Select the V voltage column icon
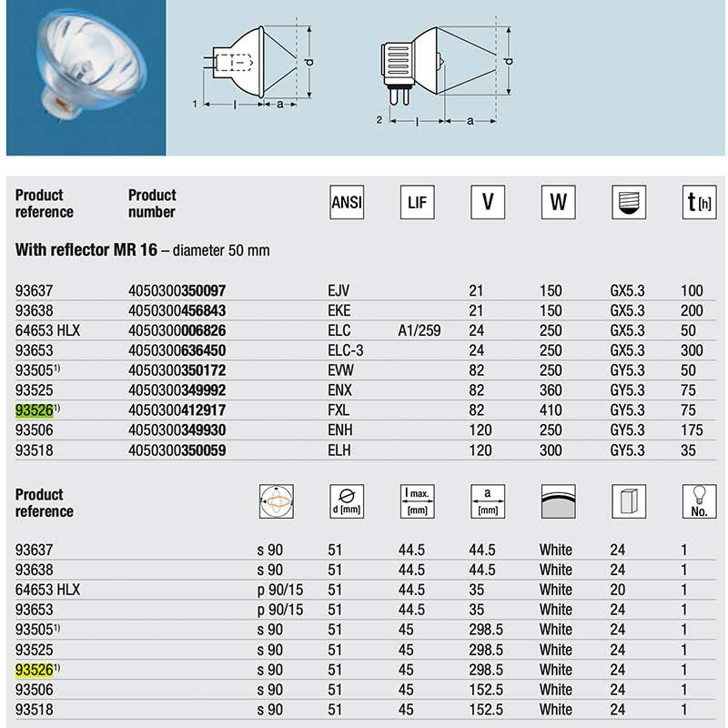This screenshot has height=728, width=728. point(487,202)
